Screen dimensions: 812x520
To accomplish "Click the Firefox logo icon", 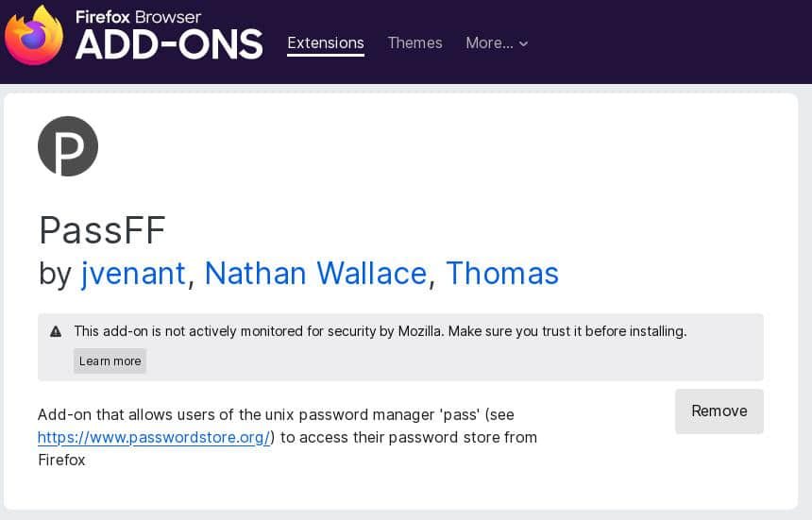I will point(34,36).
